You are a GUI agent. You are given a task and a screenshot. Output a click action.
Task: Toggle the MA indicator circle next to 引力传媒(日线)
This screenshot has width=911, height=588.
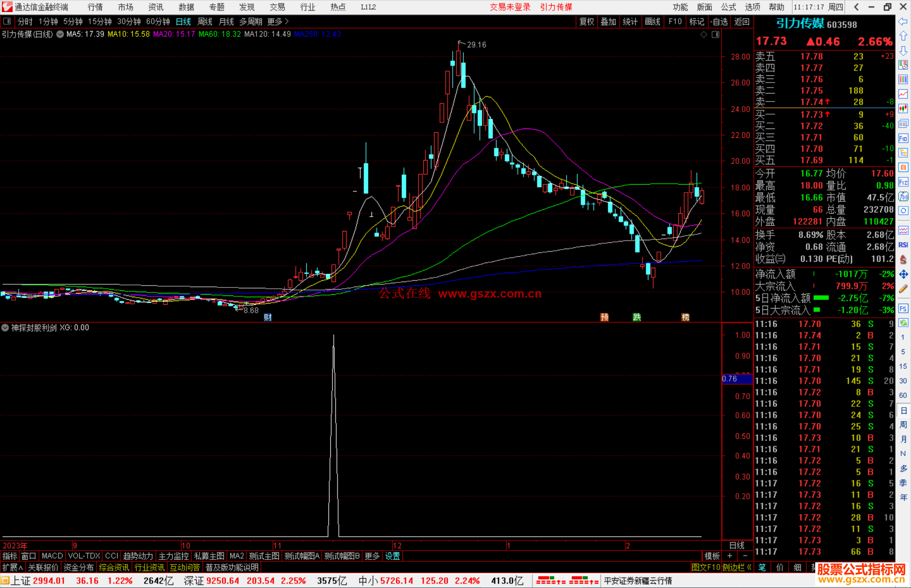pyautogui.click(x=60, y=34)
